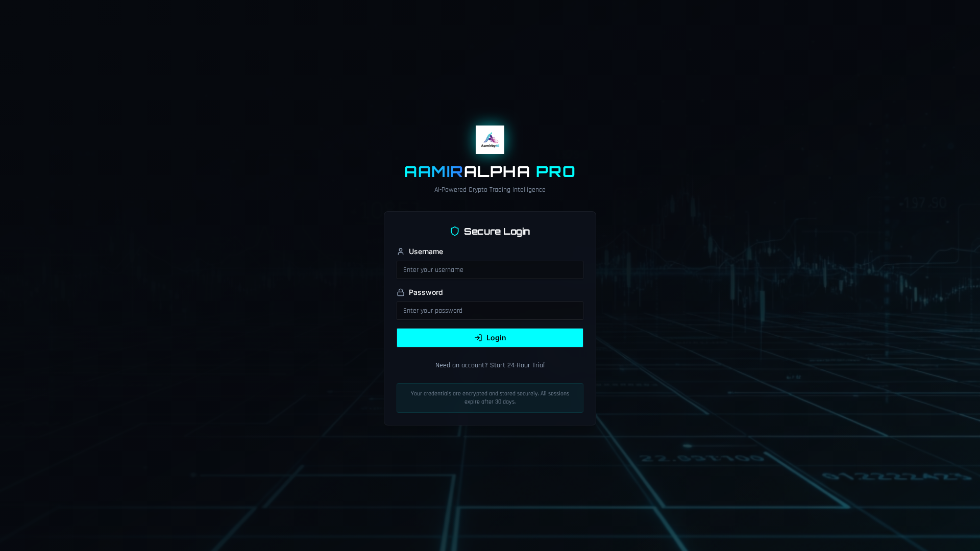Click the padlock icon next to Password
Viewport: 980px width, 551px height.
tap(400, 292)
